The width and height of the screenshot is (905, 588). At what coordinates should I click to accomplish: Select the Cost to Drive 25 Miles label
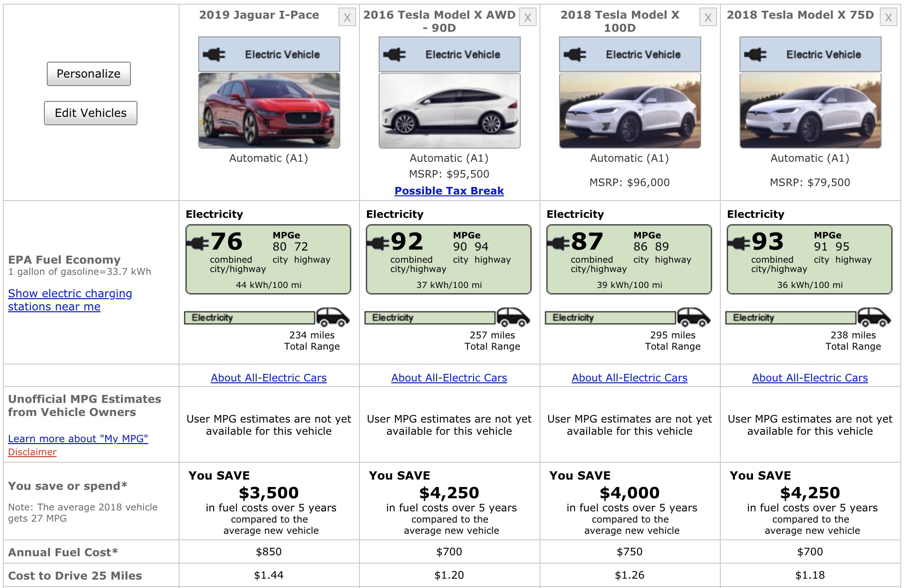coord(75,576)
